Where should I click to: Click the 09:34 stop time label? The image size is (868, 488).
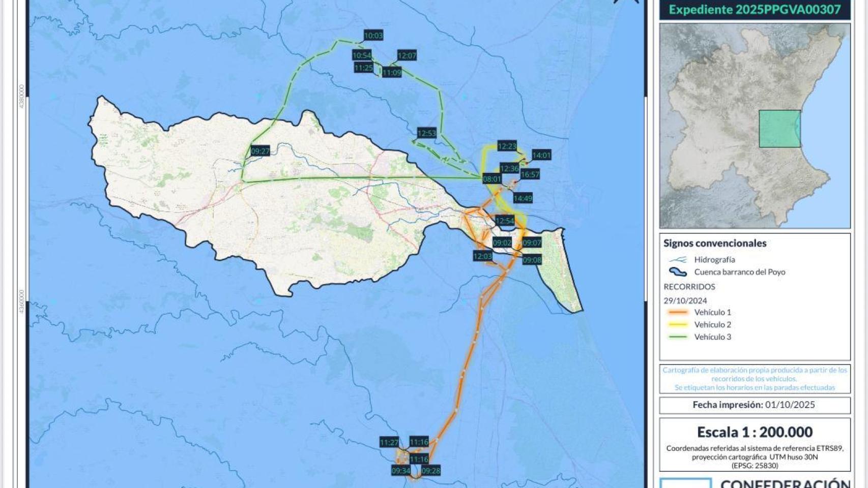pos(401,471)
